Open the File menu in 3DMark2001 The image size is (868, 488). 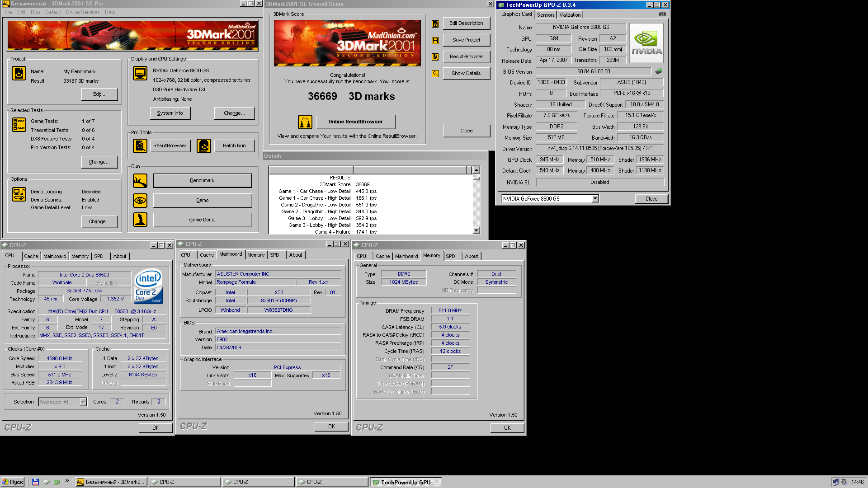pyautogui.click(x=8, y=12)
